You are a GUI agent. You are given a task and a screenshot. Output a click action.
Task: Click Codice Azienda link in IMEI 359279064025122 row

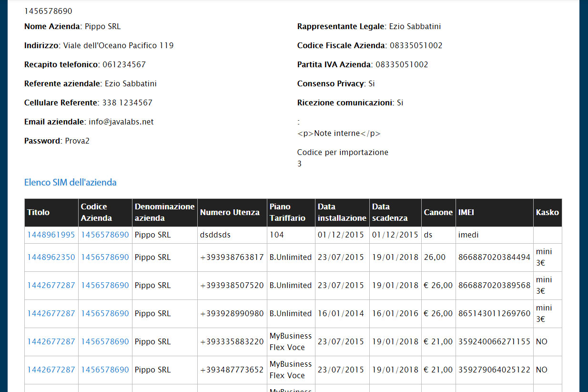[x=105, y=370]
